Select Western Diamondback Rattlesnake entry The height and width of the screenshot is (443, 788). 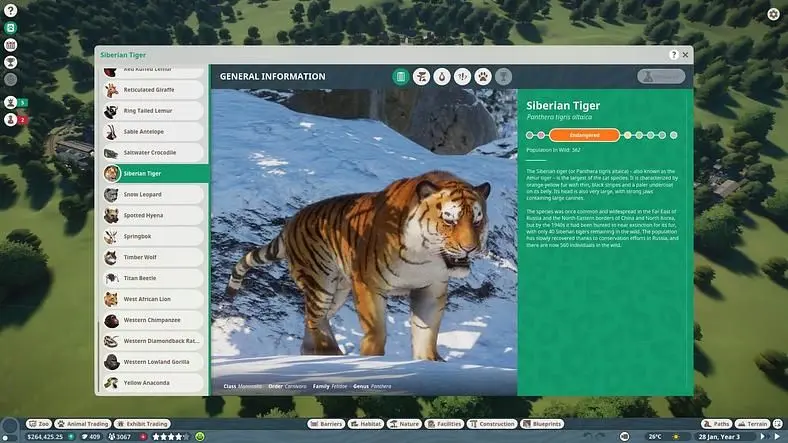[x=153, y=341]
